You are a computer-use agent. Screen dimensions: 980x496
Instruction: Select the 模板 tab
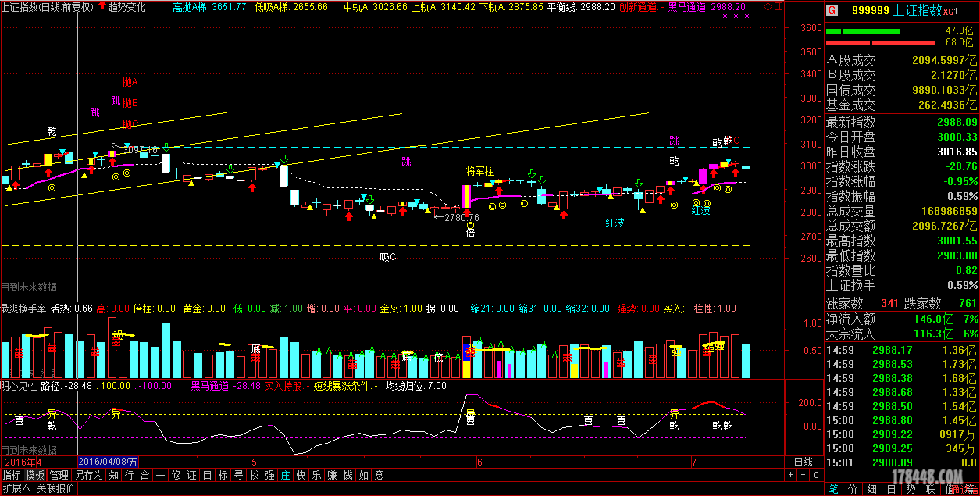[x=35, y=475]
